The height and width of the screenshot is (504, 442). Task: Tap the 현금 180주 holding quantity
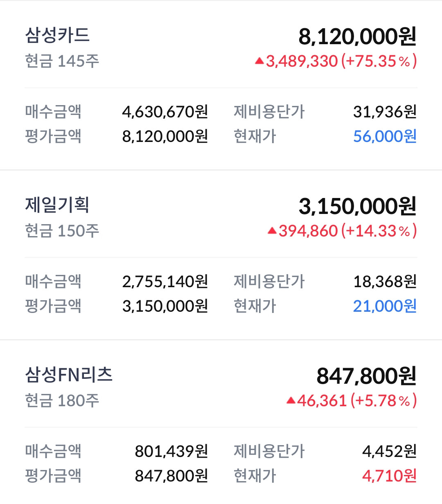pyautogui.click(x=62, y=400)
